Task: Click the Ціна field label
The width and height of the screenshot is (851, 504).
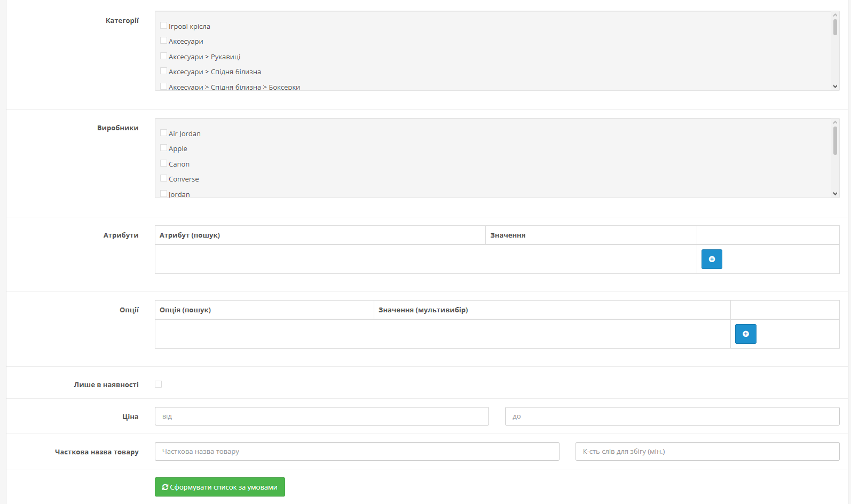Action: [130, 417]
